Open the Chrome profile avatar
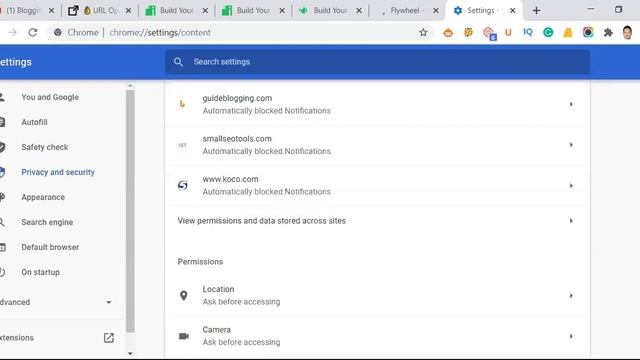The image size is (640, 360). pos(627,32)
